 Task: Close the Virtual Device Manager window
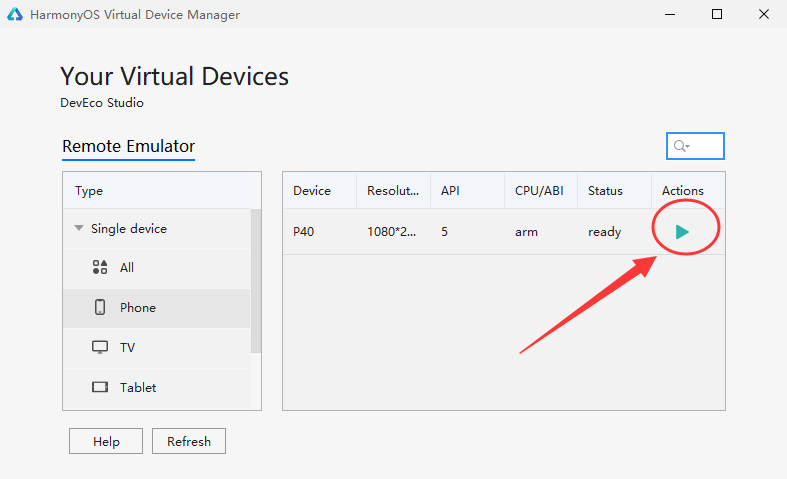pos(764,15)
